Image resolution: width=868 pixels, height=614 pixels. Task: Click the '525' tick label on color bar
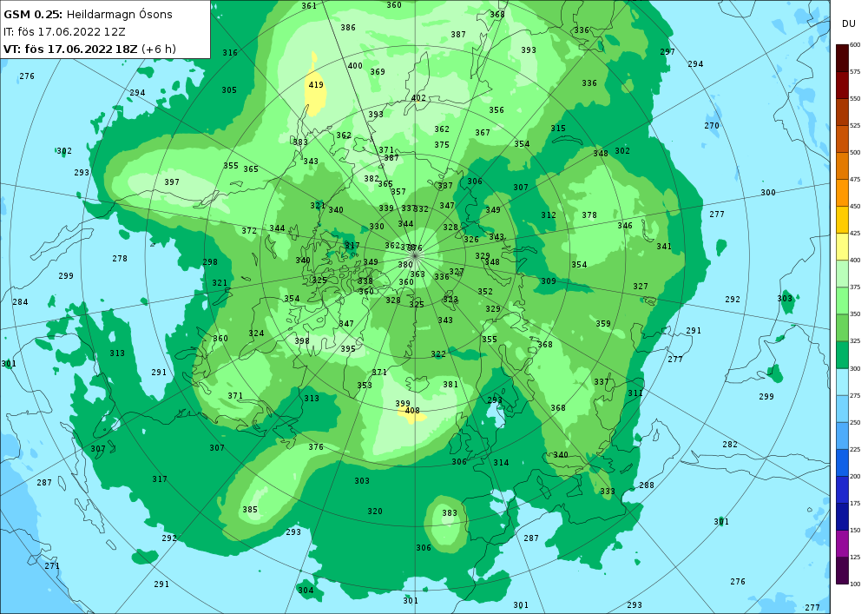855,126
